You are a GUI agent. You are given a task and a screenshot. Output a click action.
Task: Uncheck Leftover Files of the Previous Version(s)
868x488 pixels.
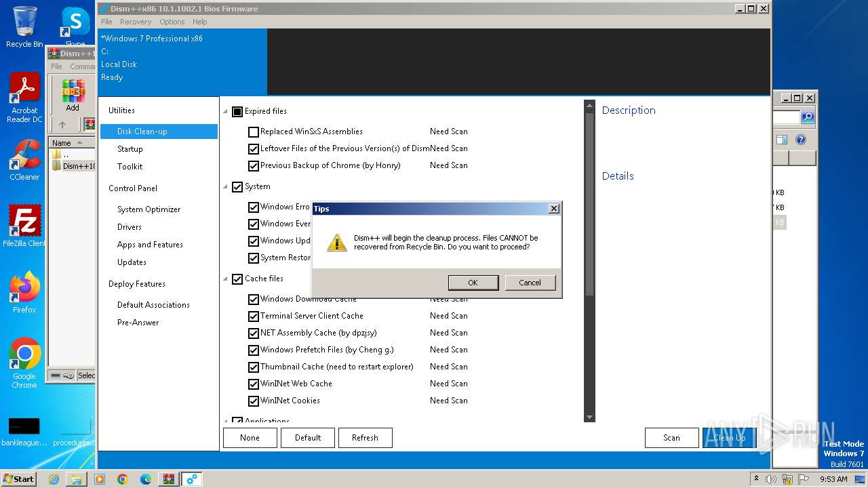[254, 149]
